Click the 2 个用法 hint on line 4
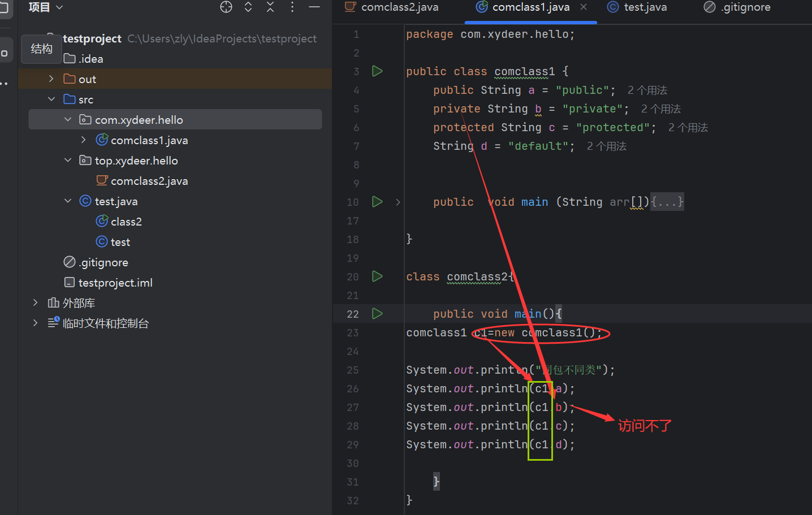 pyautogui.click(x=647, y=90)
